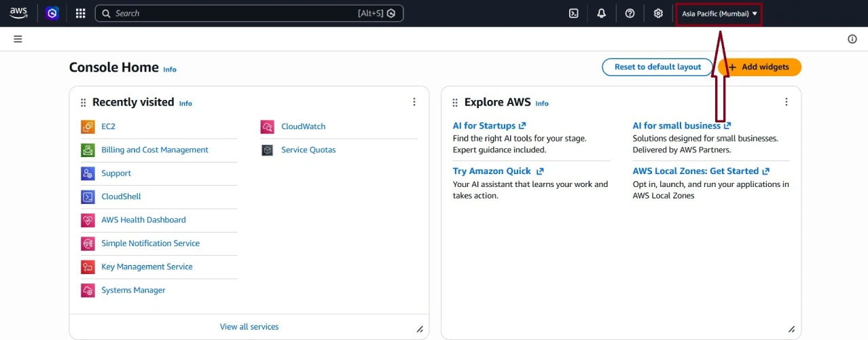Click in the top Search field

pos(249,13)
